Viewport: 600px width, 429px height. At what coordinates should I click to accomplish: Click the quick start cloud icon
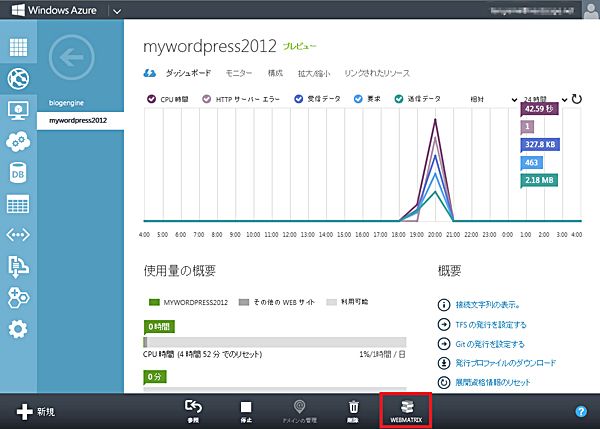click(x=150, y=73)
